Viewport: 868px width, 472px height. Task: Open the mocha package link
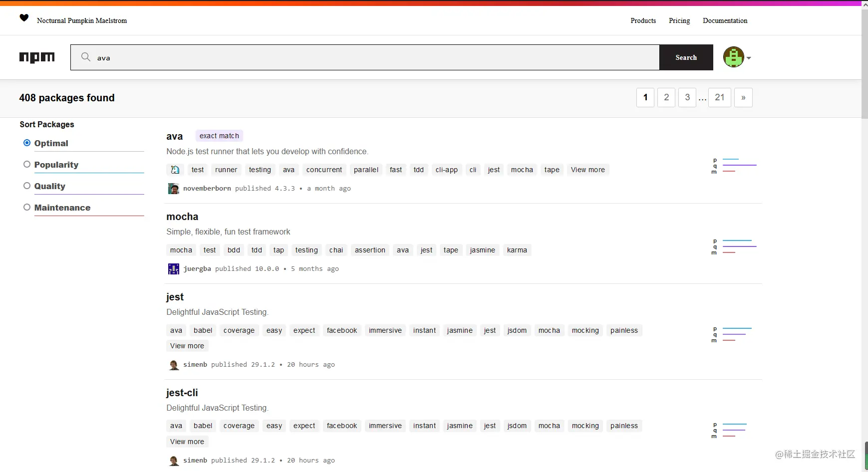(182, 217)
